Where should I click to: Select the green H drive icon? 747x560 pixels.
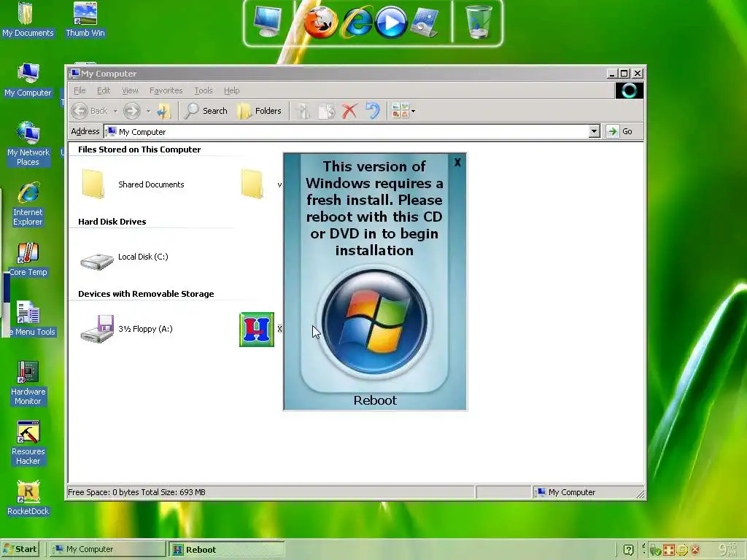pos(257,330)
